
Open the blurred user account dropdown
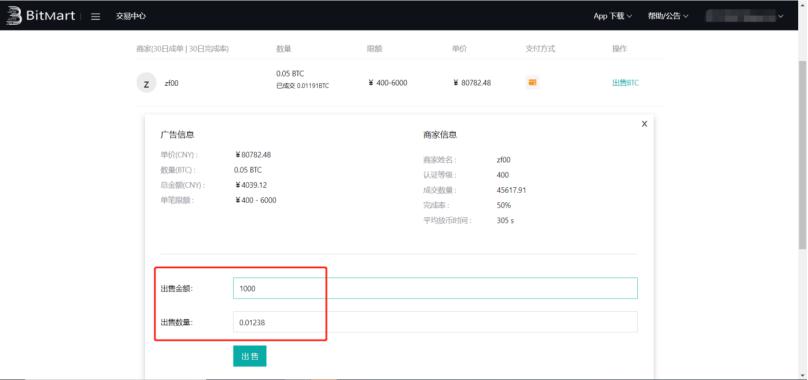pos(745,16)
